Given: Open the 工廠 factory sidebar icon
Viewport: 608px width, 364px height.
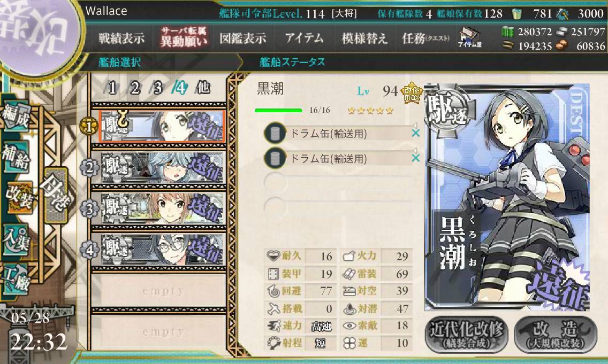Looking at the screenshot, I should pos(16,280).
